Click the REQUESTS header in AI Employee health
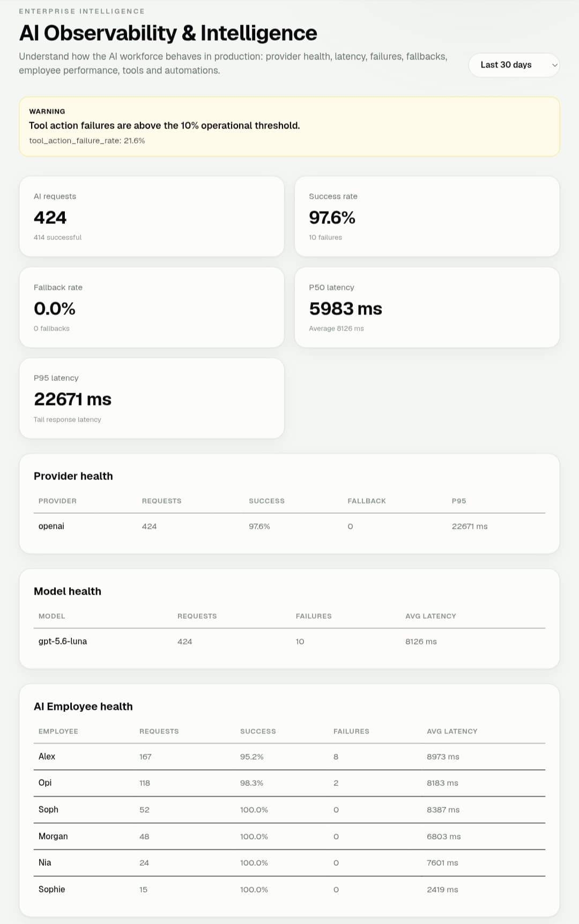Viewport: 579px width, 924px height. 159,731
